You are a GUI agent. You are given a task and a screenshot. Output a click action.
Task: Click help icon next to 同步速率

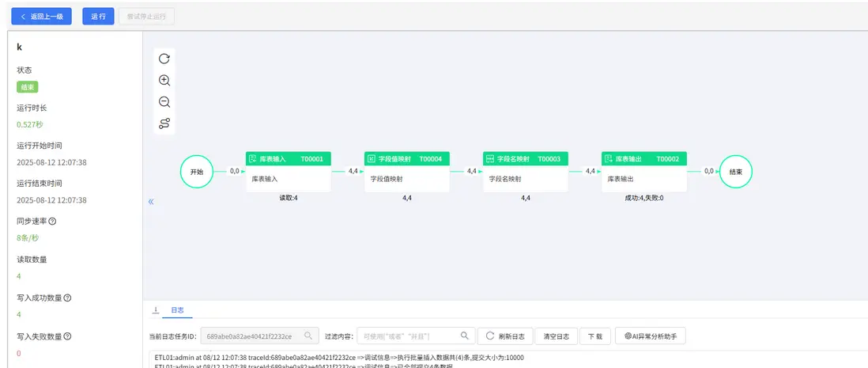(53, 221)
